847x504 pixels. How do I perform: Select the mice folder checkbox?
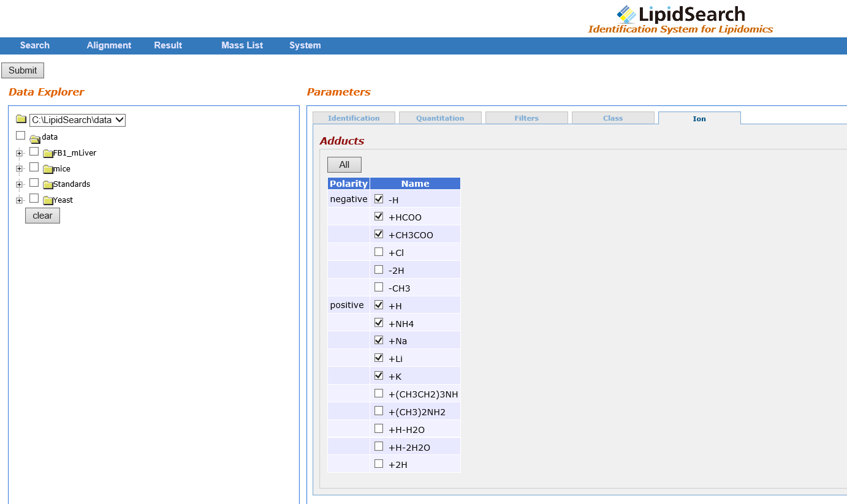tap(34, 167)
